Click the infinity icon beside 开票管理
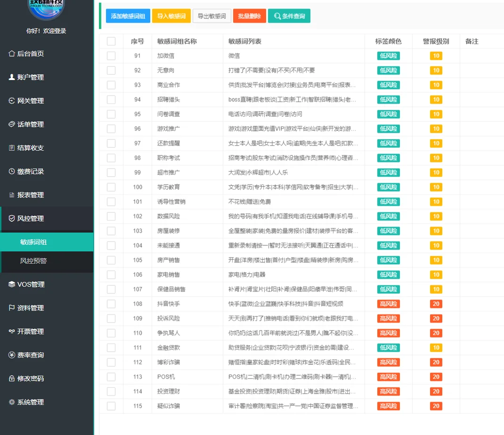Viewport: 504px width, 435px height. (12, 331)
